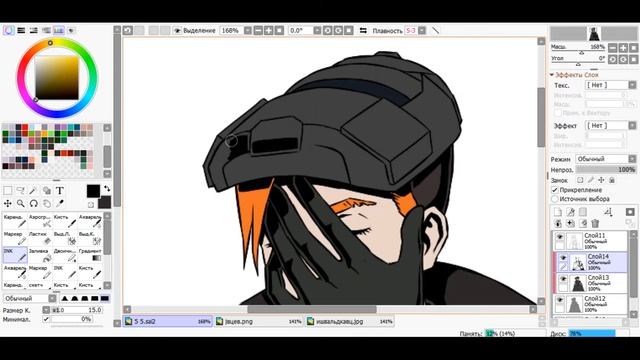
Task: Choose the Двоичн. binary pen tool
Action: pos(65,255)
